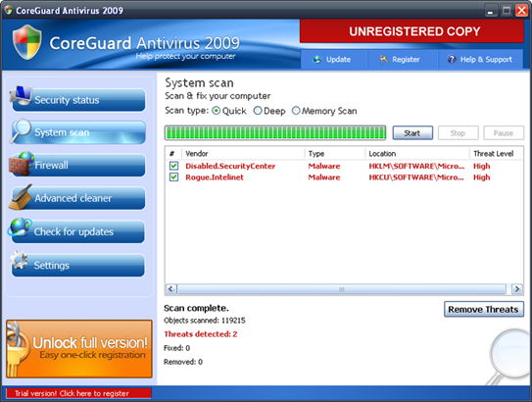Click Malware type for Disabled.SecurityCenter
The height and width of the screenshot is (402, 532).
324,166
